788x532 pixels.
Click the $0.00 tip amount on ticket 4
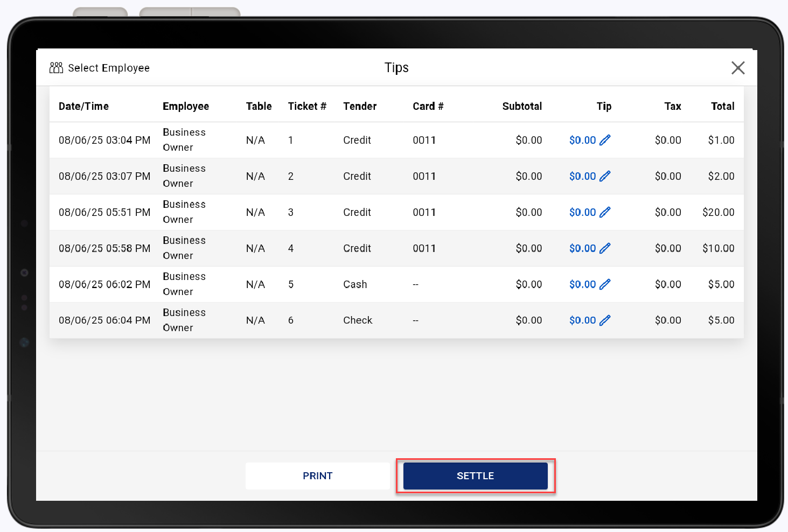(x=582, y=248)
